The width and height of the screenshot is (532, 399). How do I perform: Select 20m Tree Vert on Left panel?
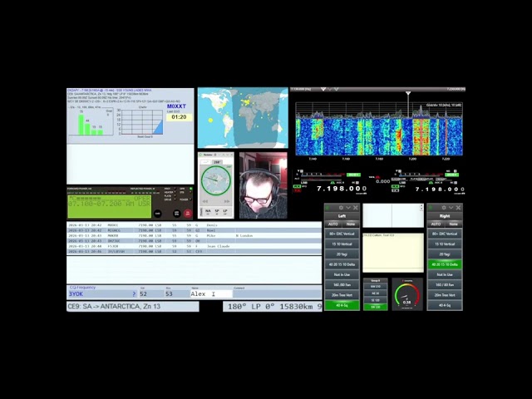342,295
